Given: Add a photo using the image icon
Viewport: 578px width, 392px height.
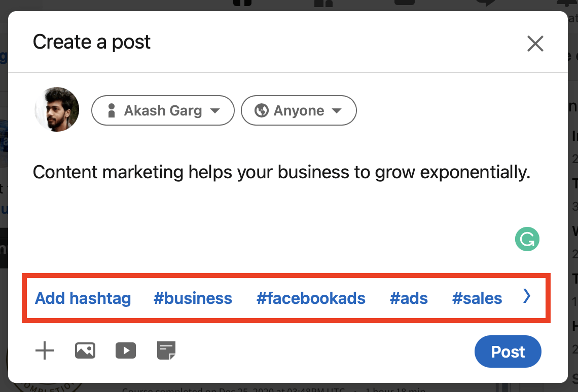Looking at the screenshot, I should [85, 350].
